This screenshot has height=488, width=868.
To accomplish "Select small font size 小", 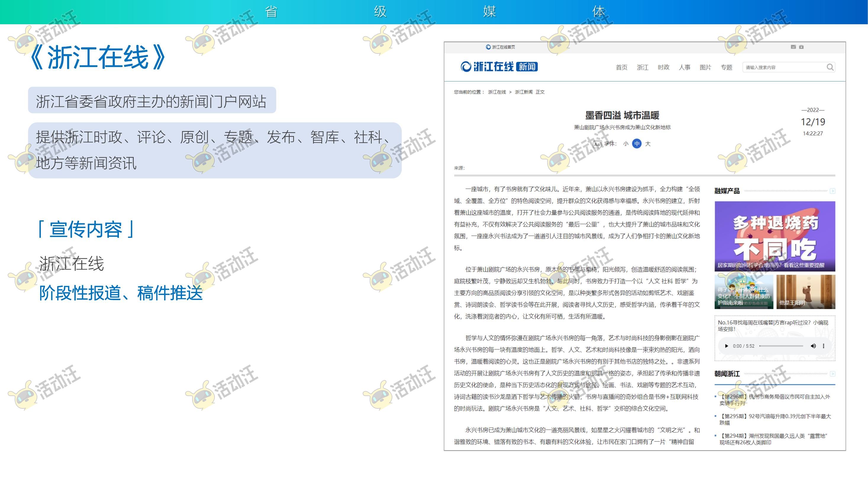I will click(626, 144).
